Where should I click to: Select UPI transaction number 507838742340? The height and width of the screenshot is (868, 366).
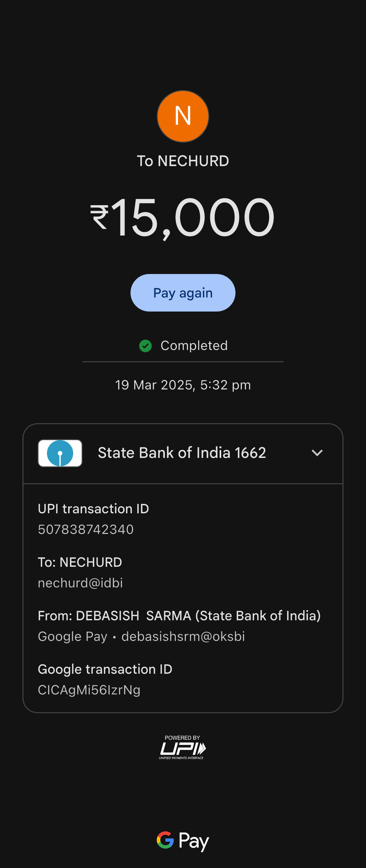[x=86, y=529]
